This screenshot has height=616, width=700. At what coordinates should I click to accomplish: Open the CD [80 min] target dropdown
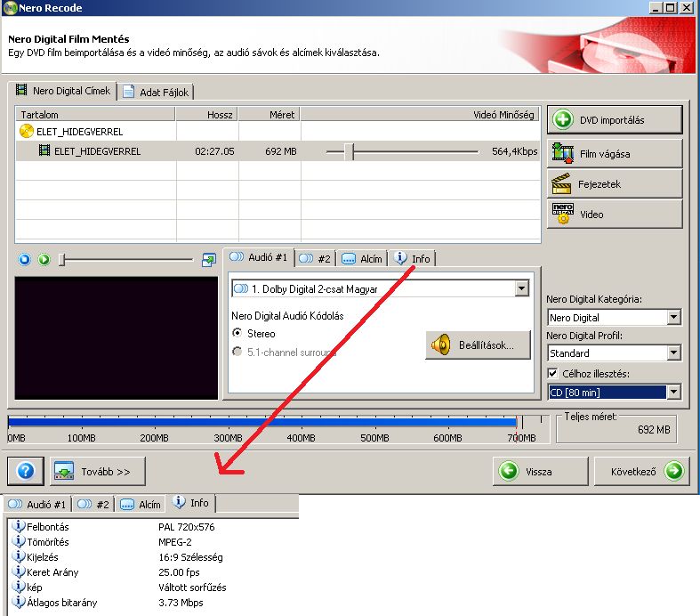click(673, 393)
